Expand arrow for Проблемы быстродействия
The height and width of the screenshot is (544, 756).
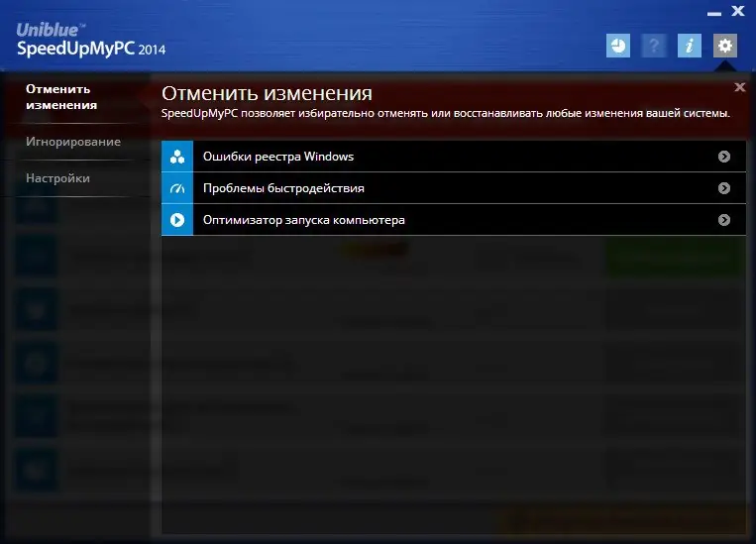[x=724, y=188]
